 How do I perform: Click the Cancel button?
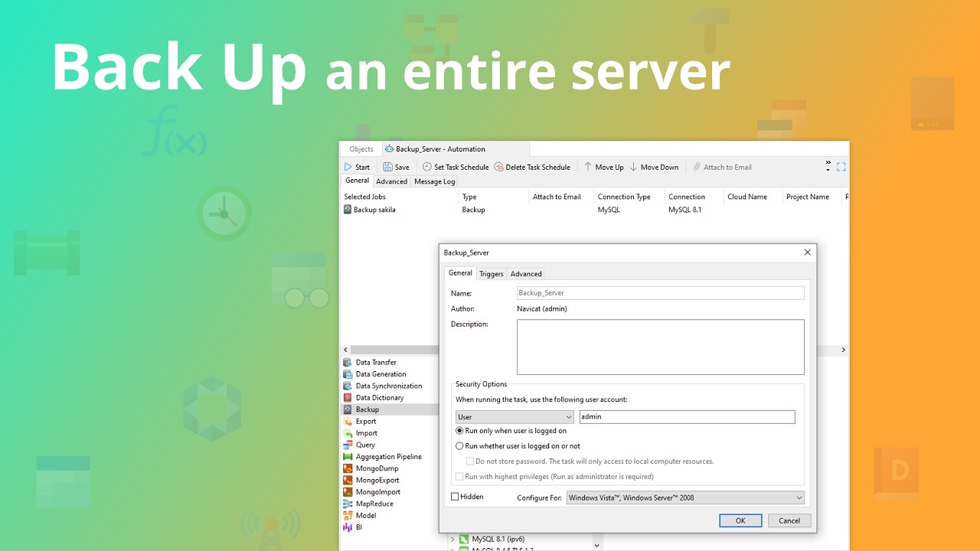point(789,520)
